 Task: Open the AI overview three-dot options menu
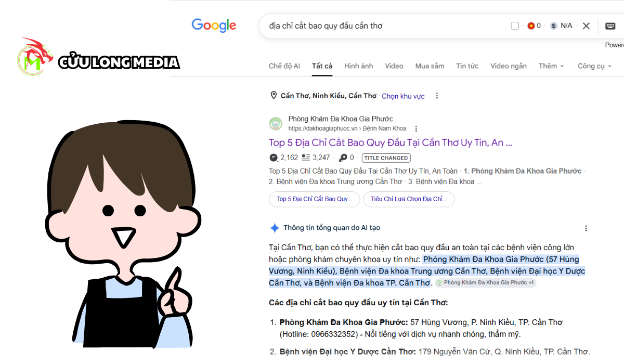click(x=586, y=228)
